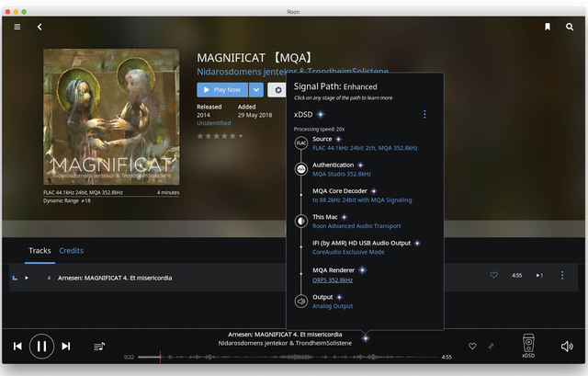This screenshot has width=588, height=376.
Task: Click the signal path star indicator
Action: click(365, 337)
